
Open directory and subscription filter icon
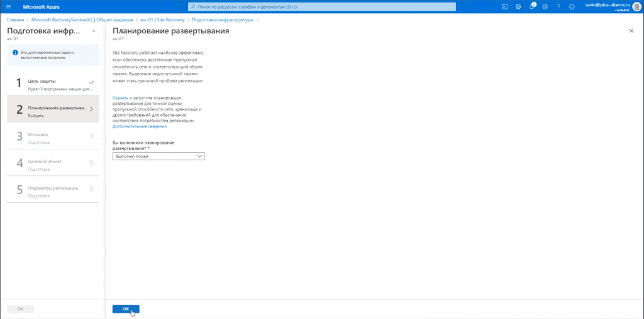[x=518, y=6]
